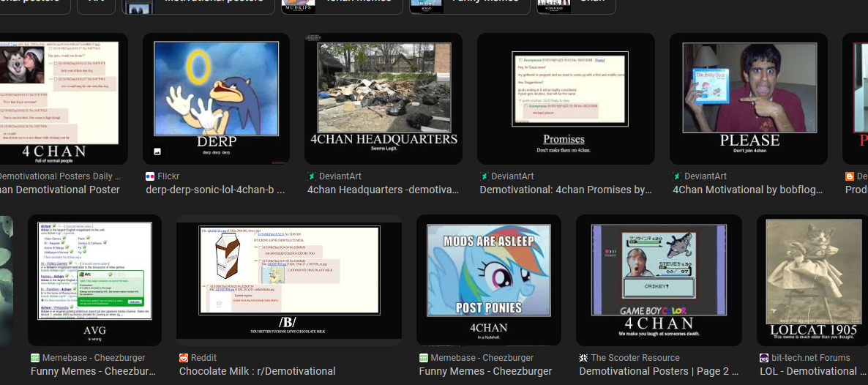Click 'Memebase - Cheezburger' under Mods Are Asleep
Screen dimensions: 868x385
coord(482,358)
